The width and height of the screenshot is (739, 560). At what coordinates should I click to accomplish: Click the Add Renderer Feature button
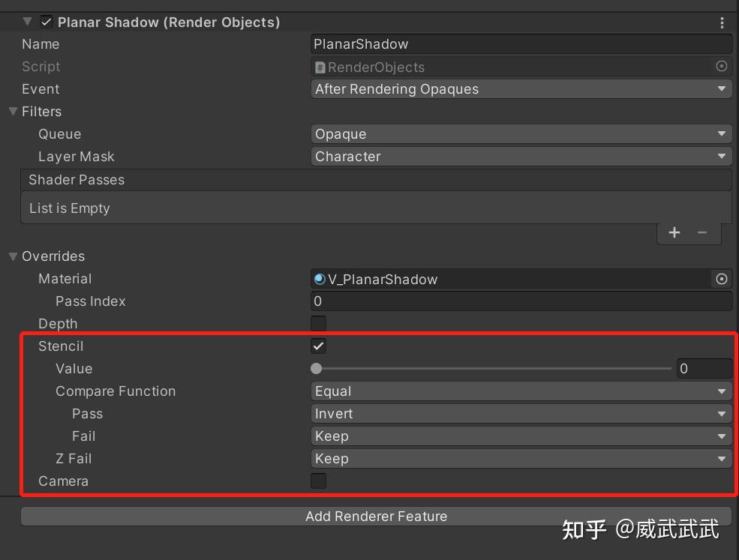tap(376, 516)
